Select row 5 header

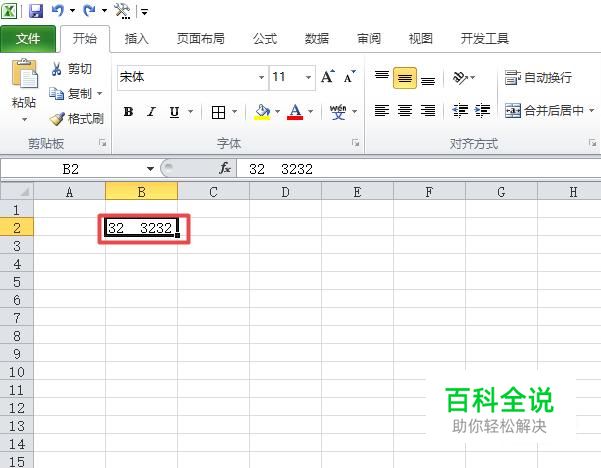[x=17, y=282]
